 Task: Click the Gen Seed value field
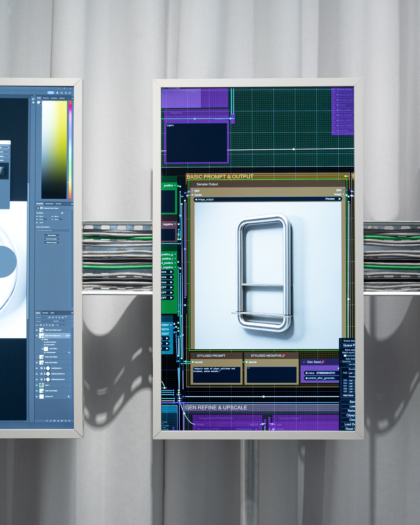pos(321,373)
